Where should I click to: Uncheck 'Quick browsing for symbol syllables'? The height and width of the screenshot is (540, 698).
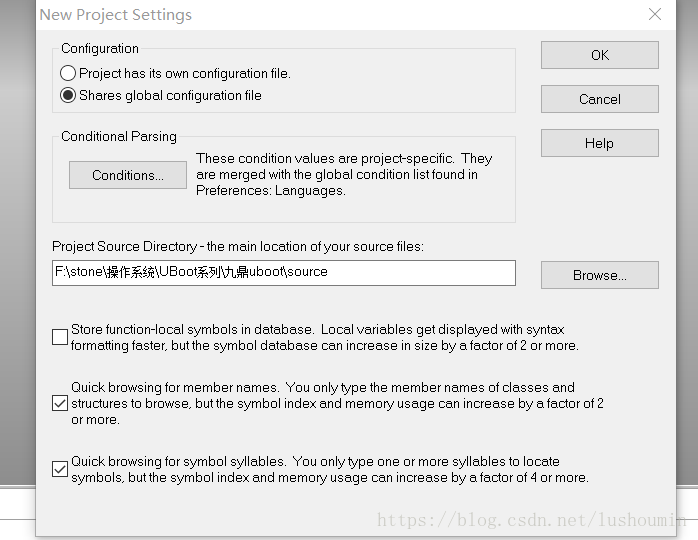(60, 469)
